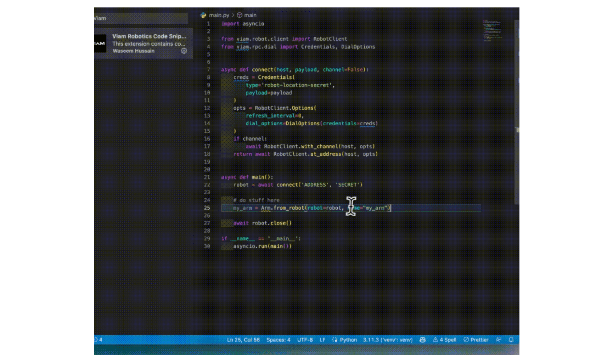
Task: Click 'refresh_interval=0' on line 13
Action: 274,116
